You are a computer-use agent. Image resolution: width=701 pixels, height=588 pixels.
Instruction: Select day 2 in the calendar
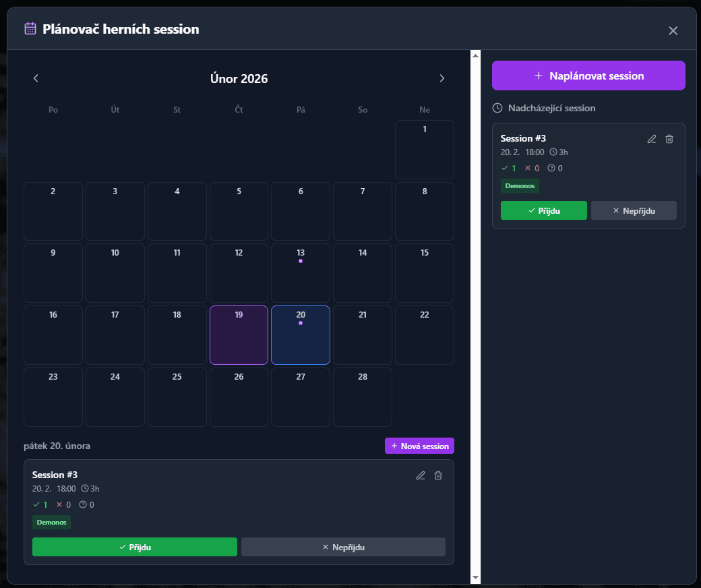[53, 211]
